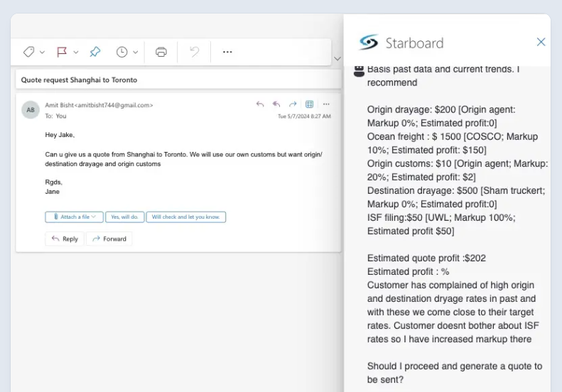
Task: Click the Starboard bot avatar icon
Action: pyautogui.click(x=359, y=70)
